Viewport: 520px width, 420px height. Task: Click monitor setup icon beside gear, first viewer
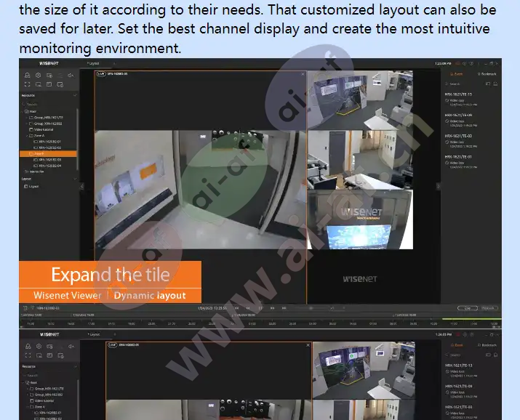49,75
